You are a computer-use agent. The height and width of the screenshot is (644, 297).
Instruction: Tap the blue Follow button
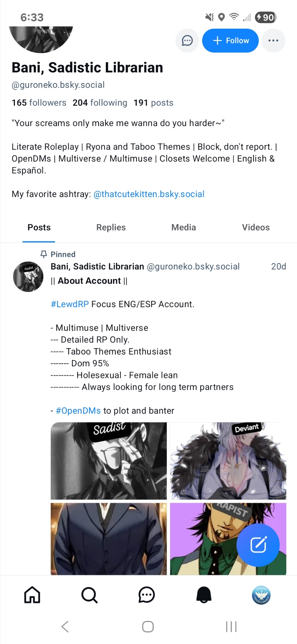(230, 41)
